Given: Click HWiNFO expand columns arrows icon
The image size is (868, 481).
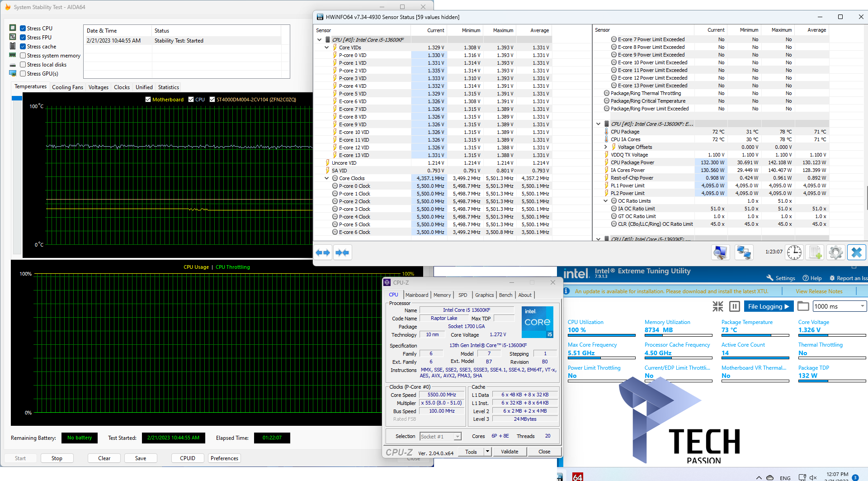Looking at the screenshot, I should click(323, 252).
